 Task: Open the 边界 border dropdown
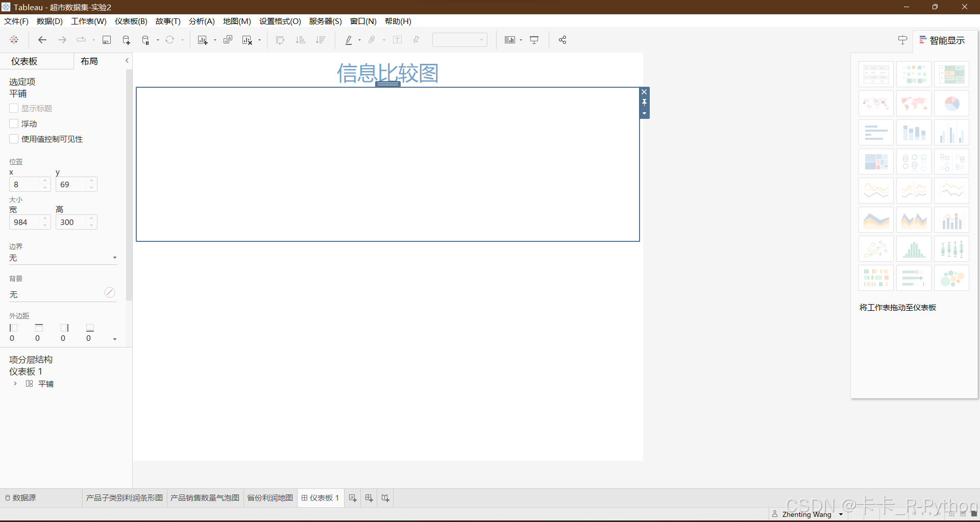pyautogui.click(x=63, y=258)
